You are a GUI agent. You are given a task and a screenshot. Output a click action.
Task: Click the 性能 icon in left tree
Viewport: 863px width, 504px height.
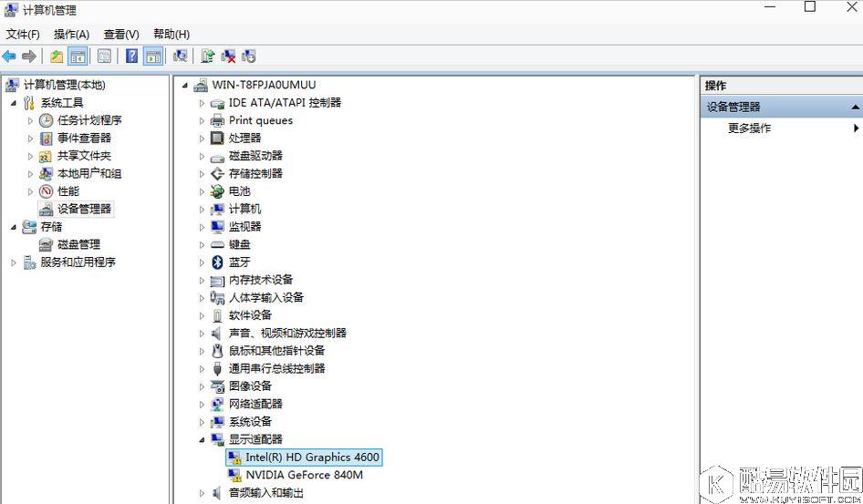[x=47, y=191]
